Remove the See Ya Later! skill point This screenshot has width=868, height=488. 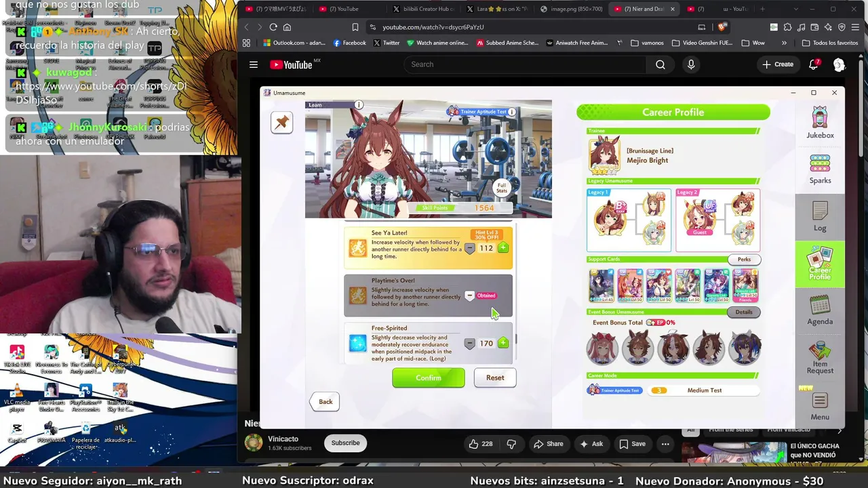click(469, 249)
